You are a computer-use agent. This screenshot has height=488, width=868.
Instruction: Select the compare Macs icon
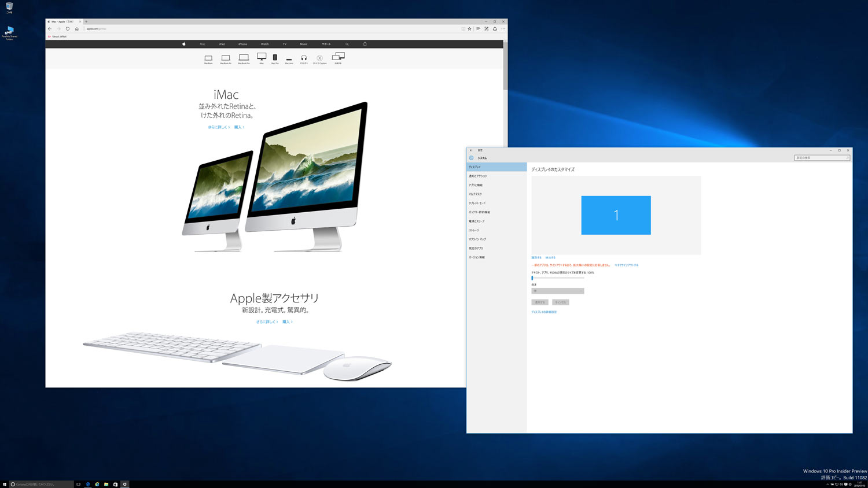click(339, 58)
